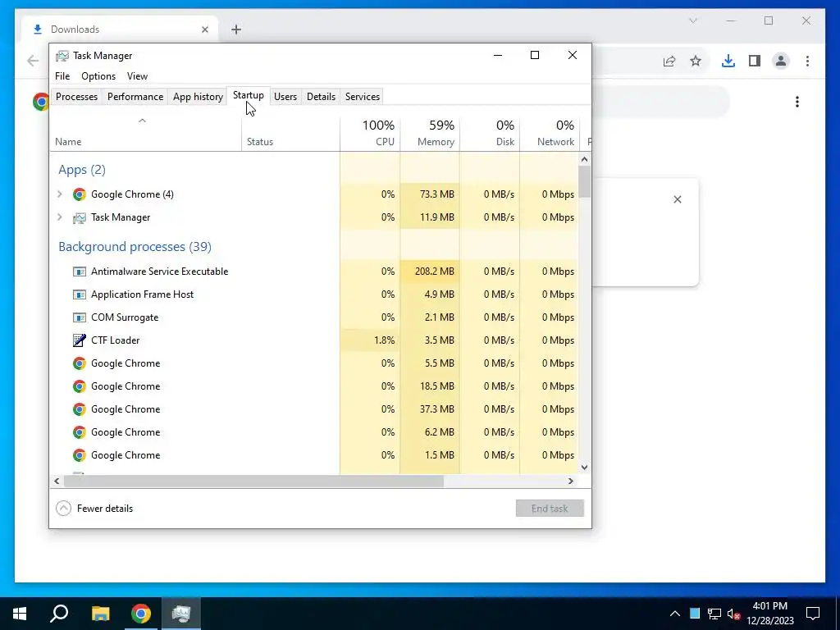Open the View menu

[x=137, y=76]
